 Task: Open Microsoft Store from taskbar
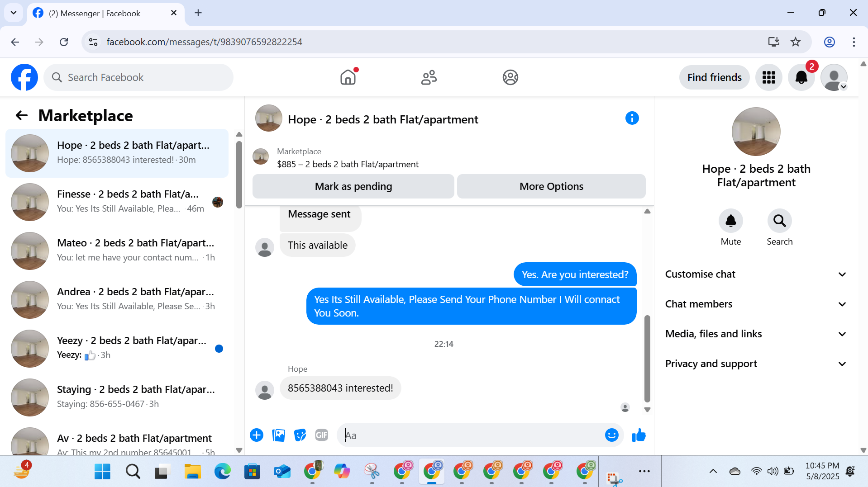pyautogui.click(x=252, y=472)
